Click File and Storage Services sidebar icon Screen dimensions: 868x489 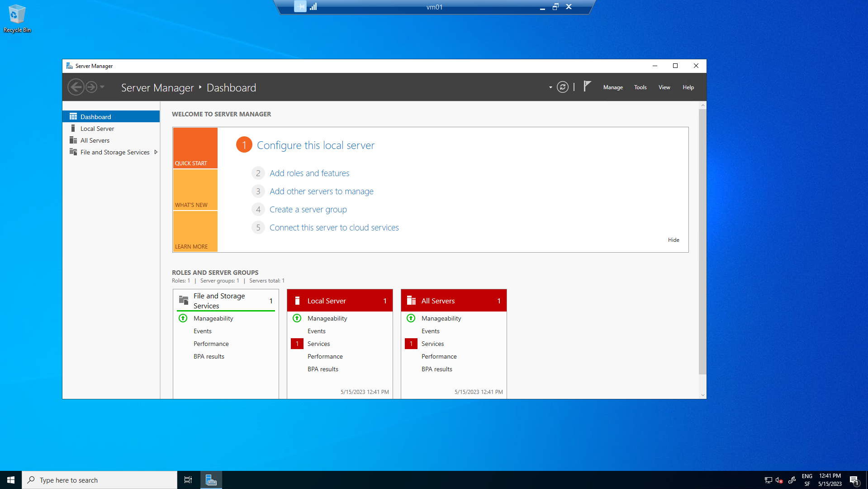pos(73,152)
